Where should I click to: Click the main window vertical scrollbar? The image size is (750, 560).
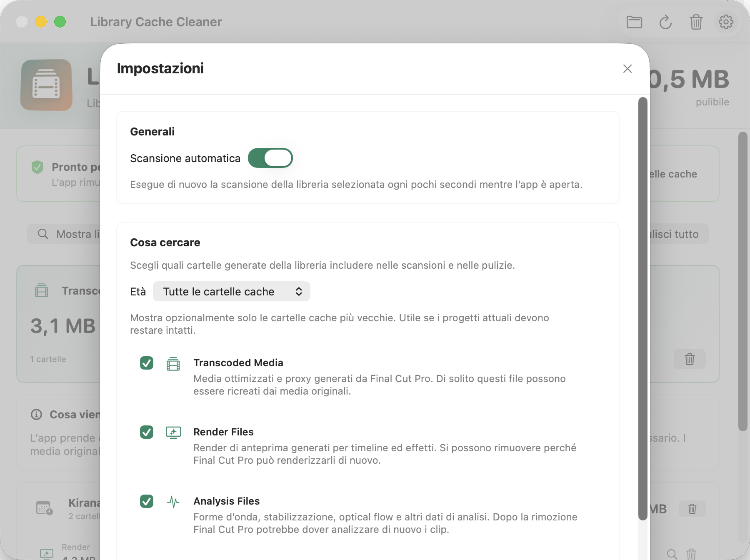(x=742, y=281)
